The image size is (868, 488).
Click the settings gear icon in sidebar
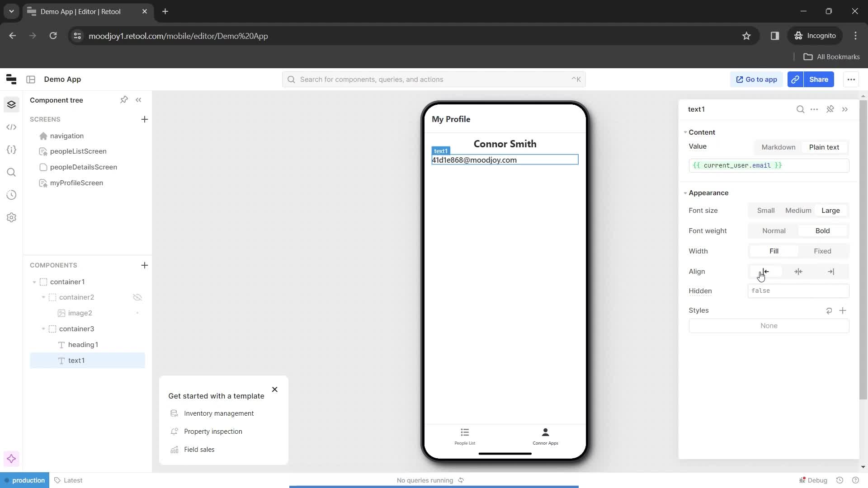click(11, 217)
